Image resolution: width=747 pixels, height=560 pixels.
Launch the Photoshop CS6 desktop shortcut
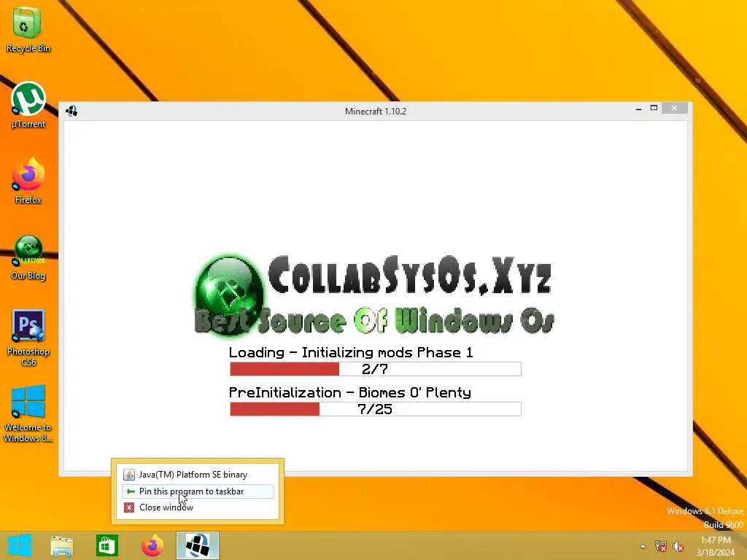28,338
